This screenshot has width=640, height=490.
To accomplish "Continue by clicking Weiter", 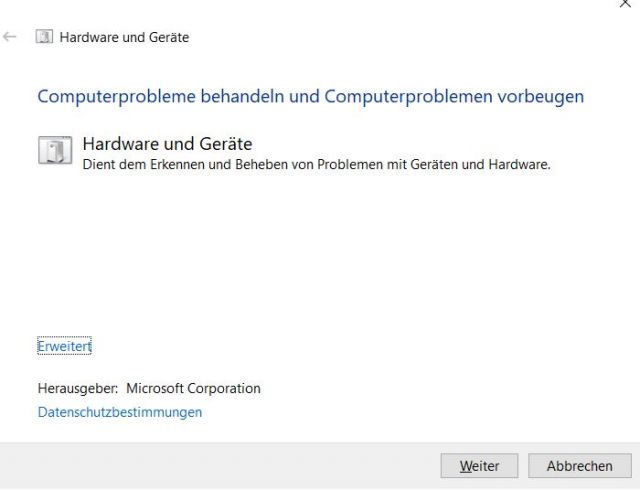I will [479, 466].
